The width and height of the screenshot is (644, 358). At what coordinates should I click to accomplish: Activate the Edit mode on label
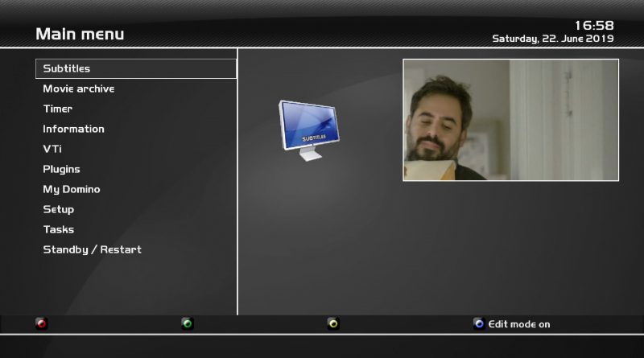coord(519,324)
